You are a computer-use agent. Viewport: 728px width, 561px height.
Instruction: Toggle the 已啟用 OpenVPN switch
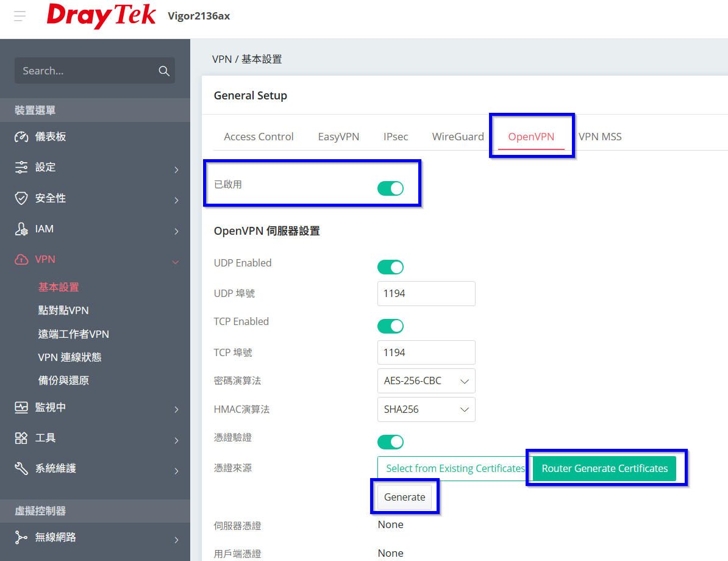390,188
